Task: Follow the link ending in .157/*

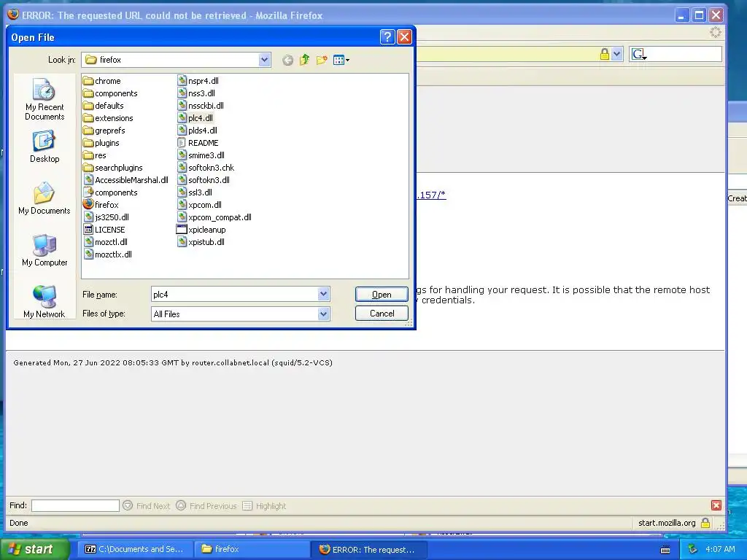Action: tap(431, 195)
